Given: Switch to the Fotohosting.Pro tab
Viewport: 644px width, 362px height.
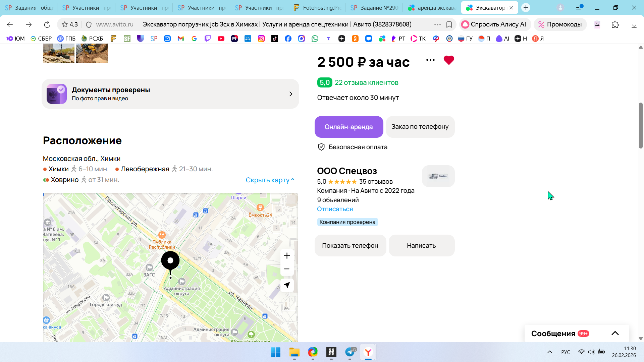Looking at the screenshot, I should pos(317,8).
